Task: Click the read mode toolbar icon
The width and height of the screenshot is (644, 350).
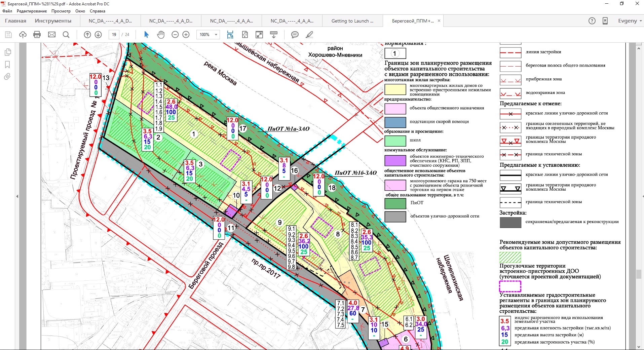Action: [274, 35]
